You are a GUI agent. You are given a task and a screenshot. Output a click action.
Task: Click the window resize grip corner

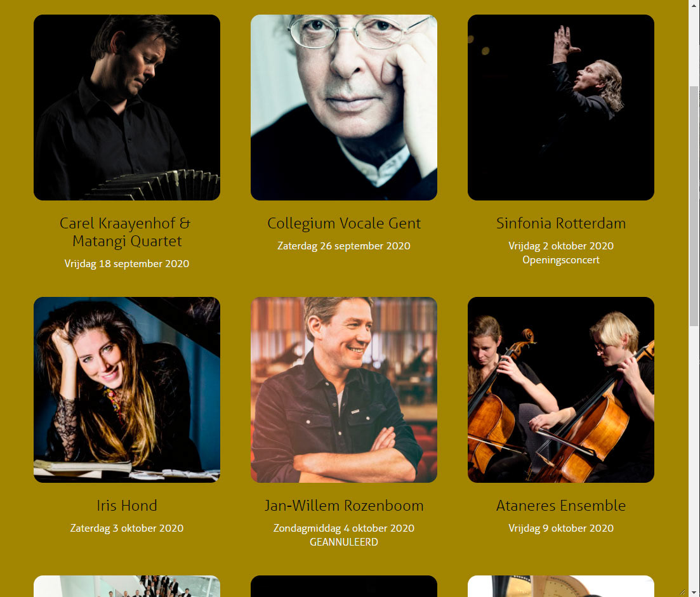point(683,592)
